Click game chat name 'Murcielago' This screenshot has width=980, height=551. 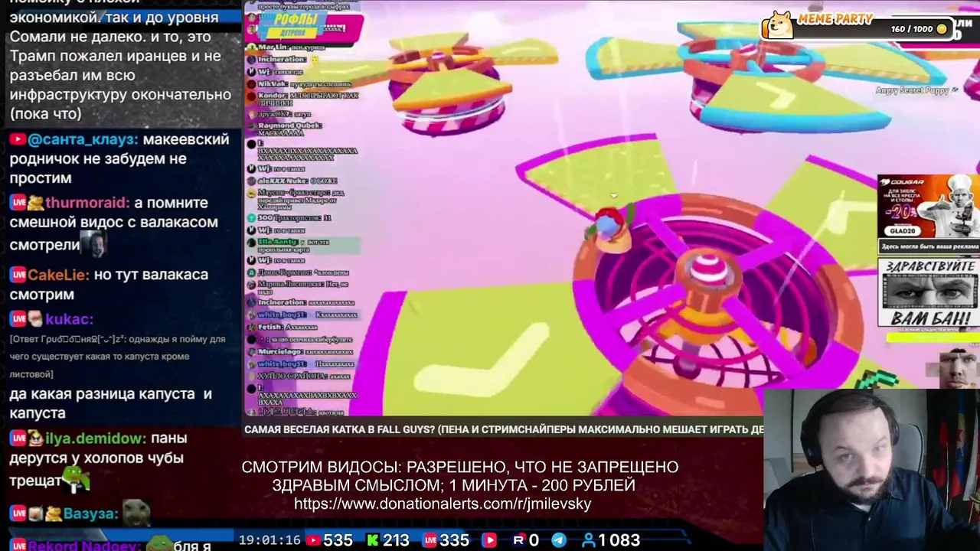point(281,352)
